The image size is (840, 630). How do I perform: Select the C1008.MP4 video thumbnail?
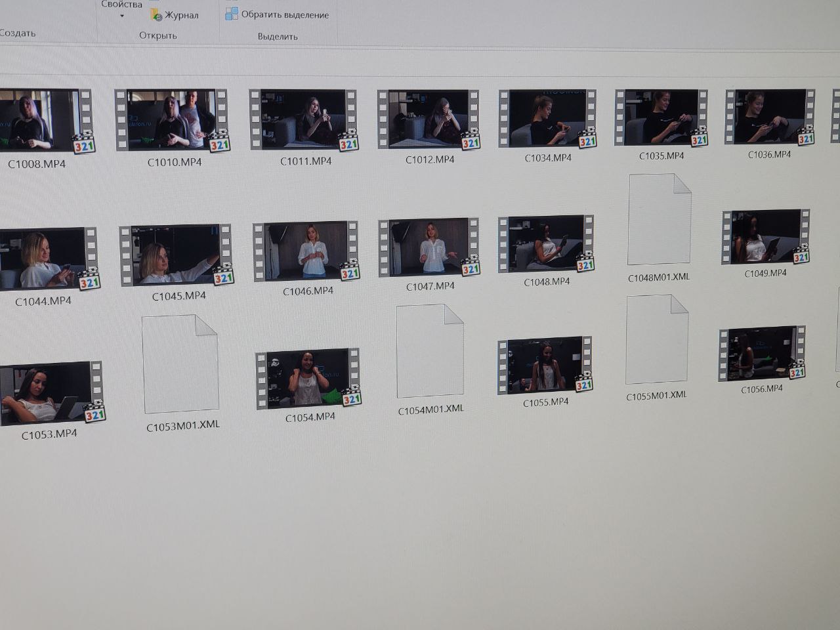pos(46,121)
